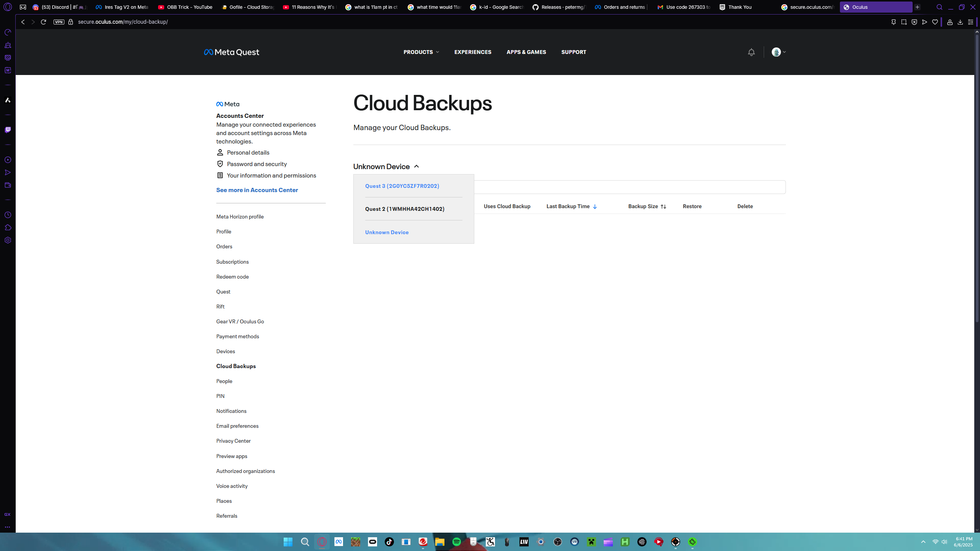
Task: Click See more in Accounts Center link
Action: coord(257,190)
